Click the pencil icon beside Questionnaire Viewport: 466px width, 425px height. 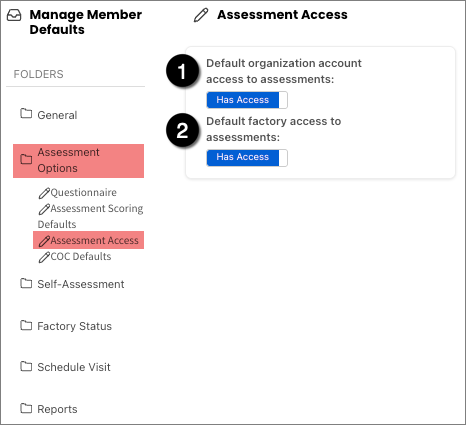[x=44, y=193]
